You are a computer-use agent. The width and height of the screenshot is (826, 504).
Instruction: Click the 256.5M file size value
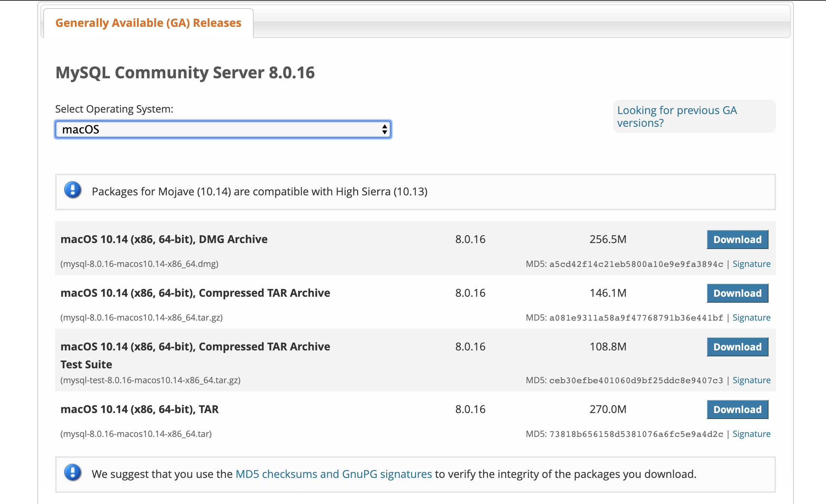click(608, 239)
